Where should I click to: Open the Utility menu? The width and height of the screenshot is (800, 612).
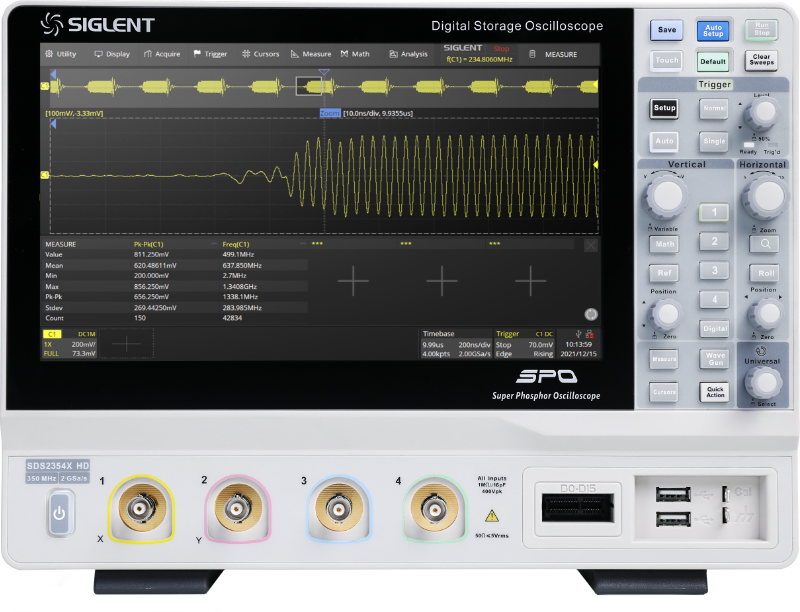click(x=61, y=54)
